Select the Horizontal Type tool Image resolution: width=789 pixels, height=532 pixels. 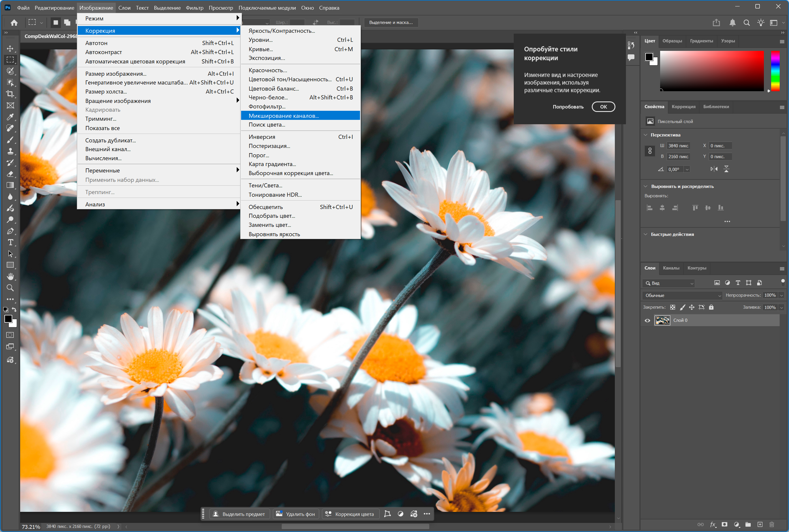(x=10, y=242)
